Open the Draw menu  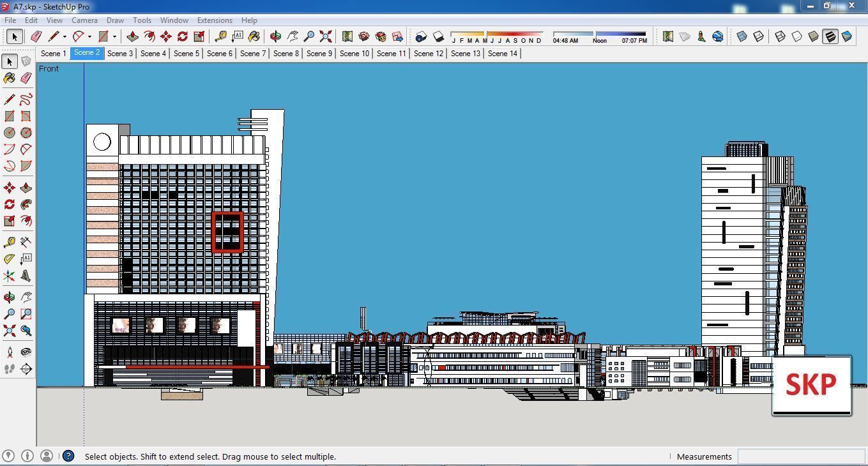tap(115, 20)
